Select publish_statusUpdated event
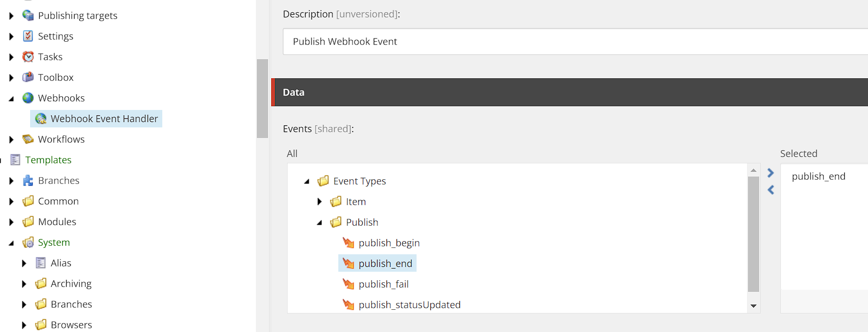Screen dimensions: 868x332 [410, 305]
